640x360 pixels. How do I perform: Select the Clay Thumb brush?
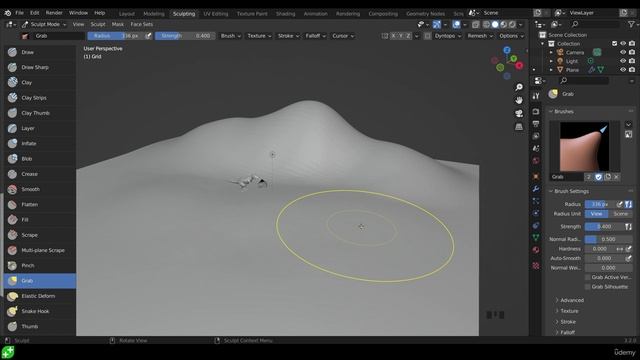pyautogui.click(x=40, y=113)
